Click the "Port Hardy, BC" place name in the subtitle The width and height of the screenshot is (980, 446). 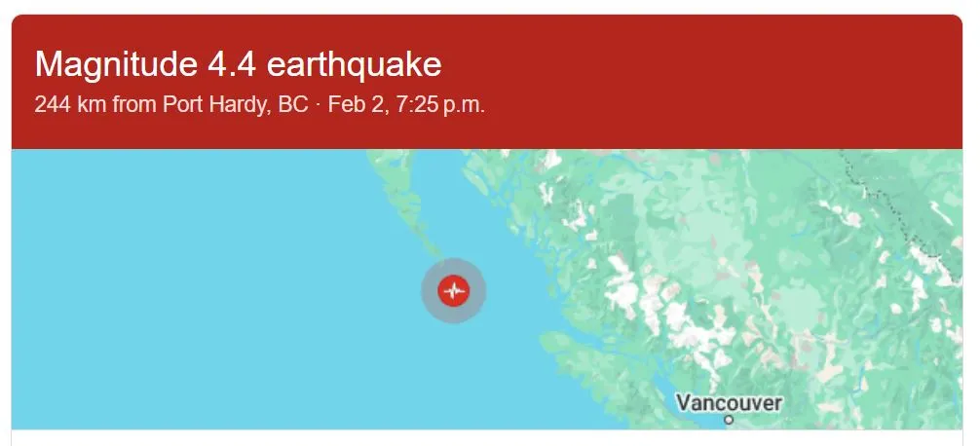click(236, 105)
